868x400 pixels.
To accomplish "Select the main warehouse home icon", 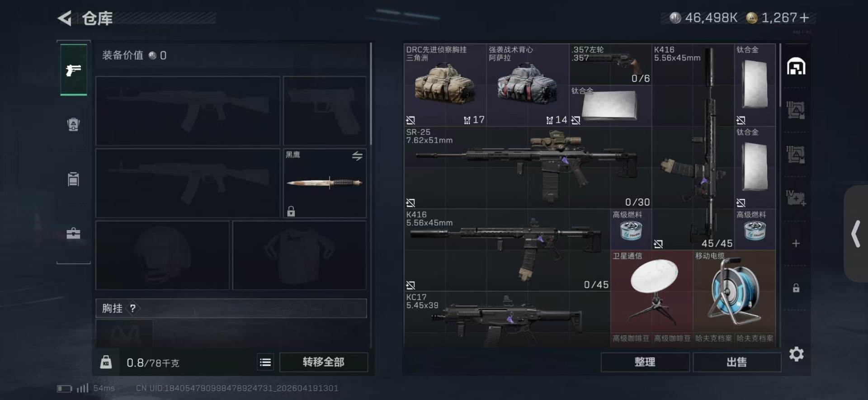I will point(796,67).
